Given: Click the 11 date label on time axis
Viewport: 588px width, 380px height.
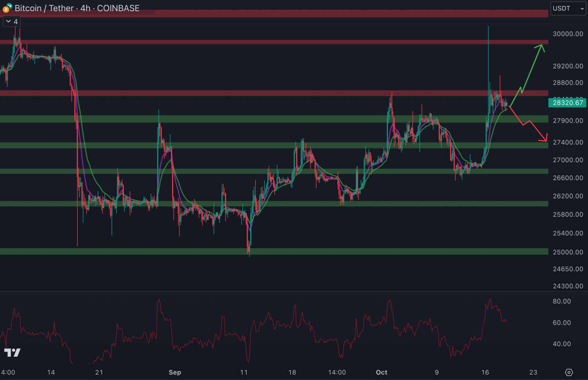Looking at the screenshot, I should click(x=244, y=372).
